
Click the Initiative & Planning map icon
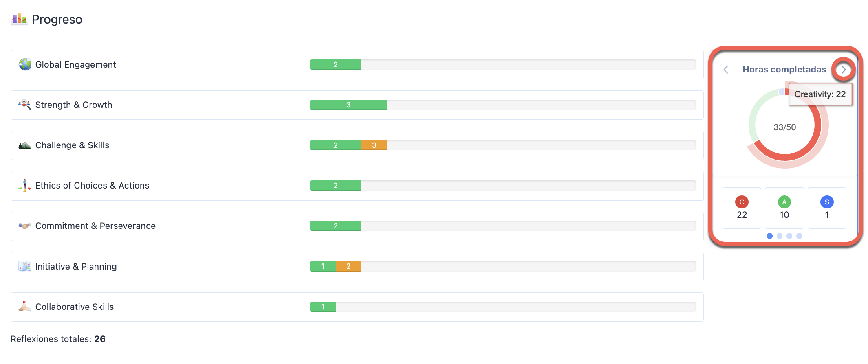point(24,266)
